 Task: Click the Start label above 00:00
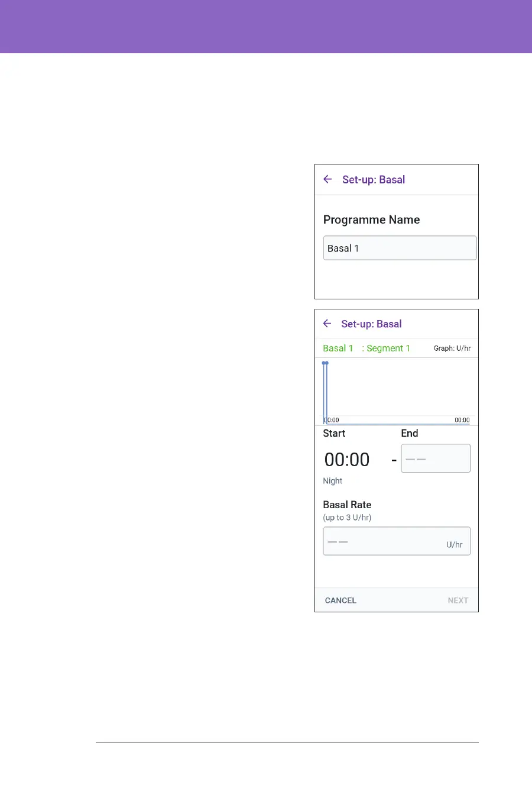(x=334, y=434)
